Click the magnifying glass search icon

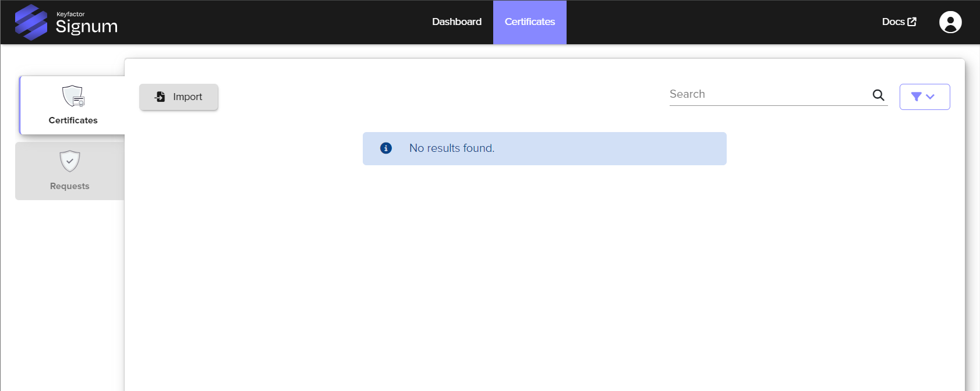pyautogui.click(x=878, y=95)
